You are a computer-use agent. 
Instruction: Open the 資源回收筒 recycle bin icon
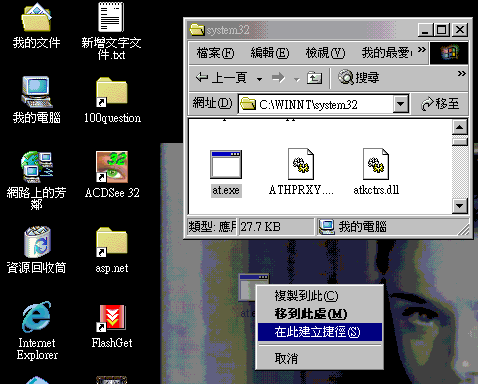click(x=37, y=242)
